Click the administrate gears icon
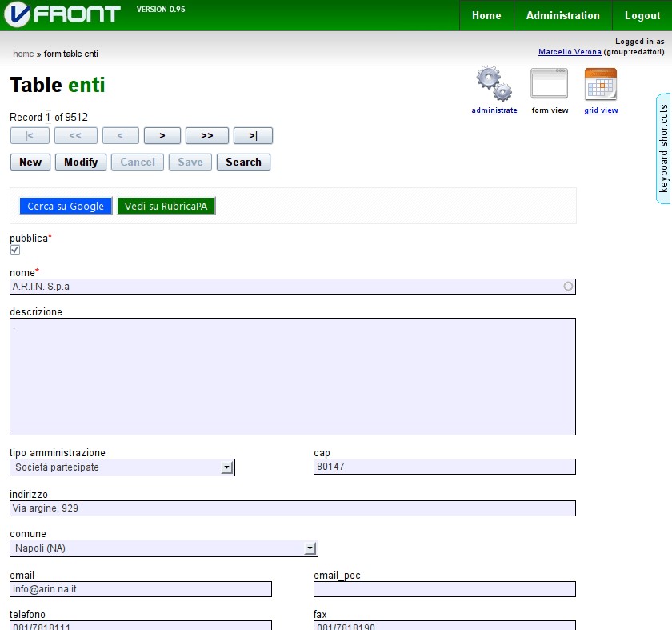672x630 pixels. [494, 84]
